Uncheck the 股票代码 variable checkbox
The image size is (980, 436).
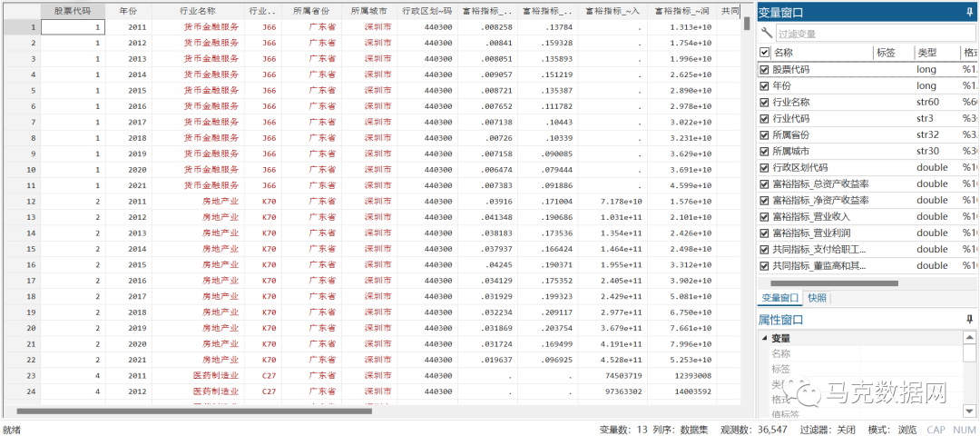(764, 69)
